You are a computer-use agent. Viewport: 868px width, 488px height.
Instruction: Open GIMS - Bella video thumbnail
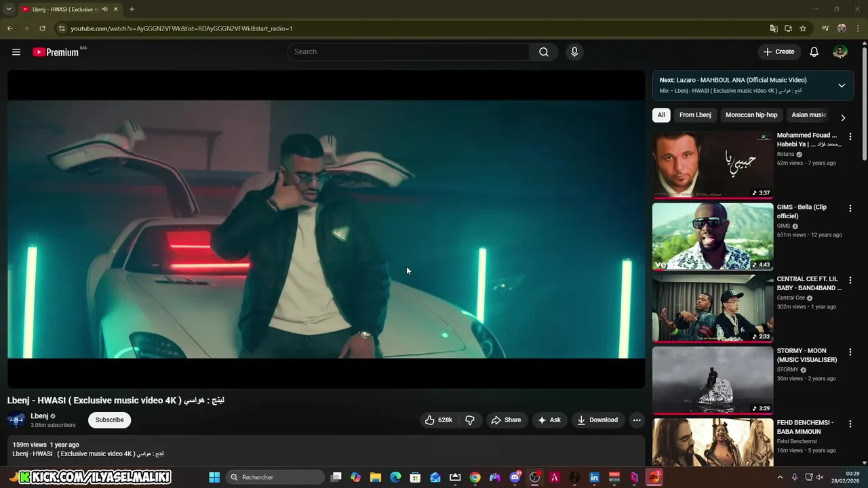pos(713,237)
